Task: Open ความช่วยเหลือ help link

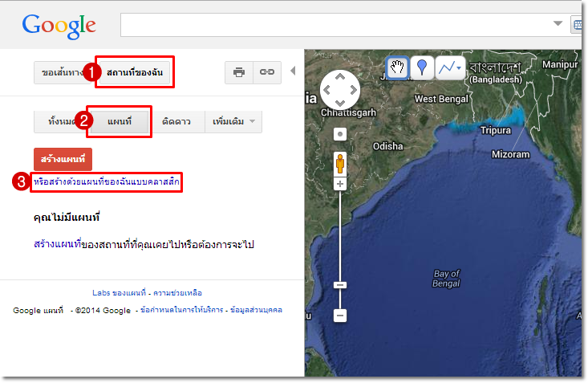Action: 178,293
